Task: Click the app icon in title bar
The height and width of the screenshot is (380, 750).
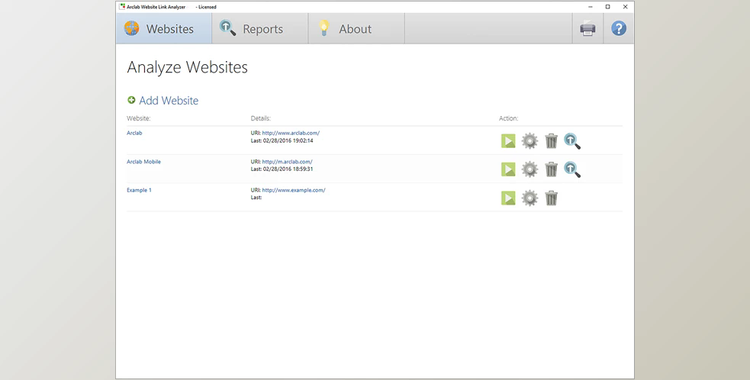Action: 122,7
